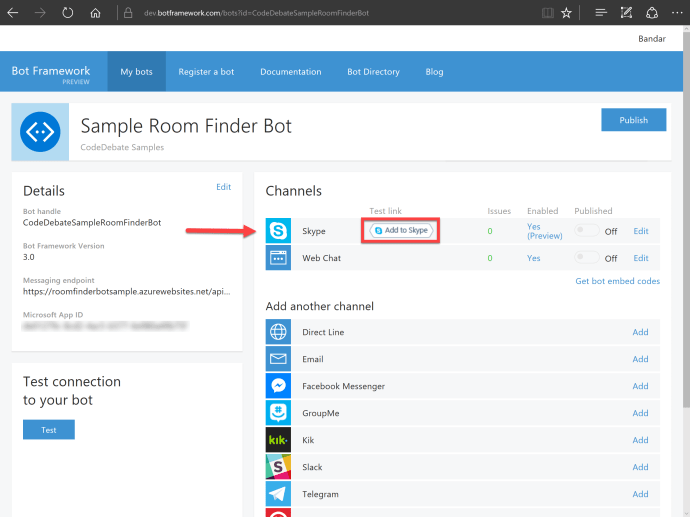Click the GroupMe channel icon
This screenshot has height=517, width=690.
[x=278, y=413]
